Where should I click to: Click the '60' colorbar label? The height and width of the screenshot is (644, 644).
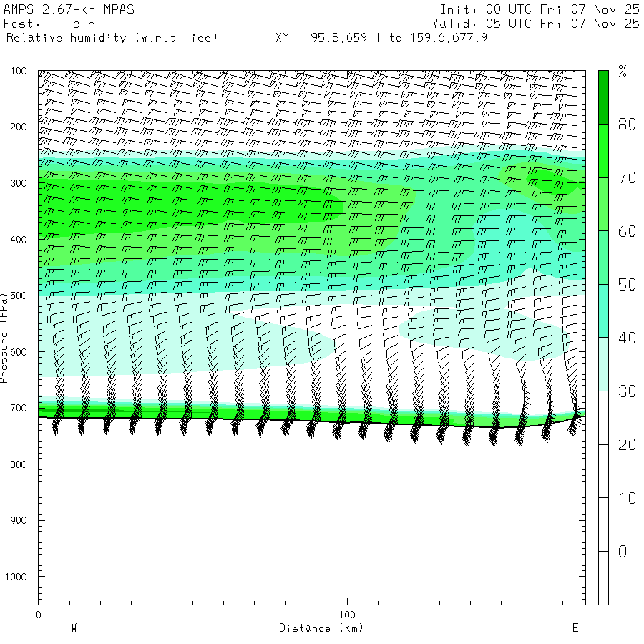(627, 231)
